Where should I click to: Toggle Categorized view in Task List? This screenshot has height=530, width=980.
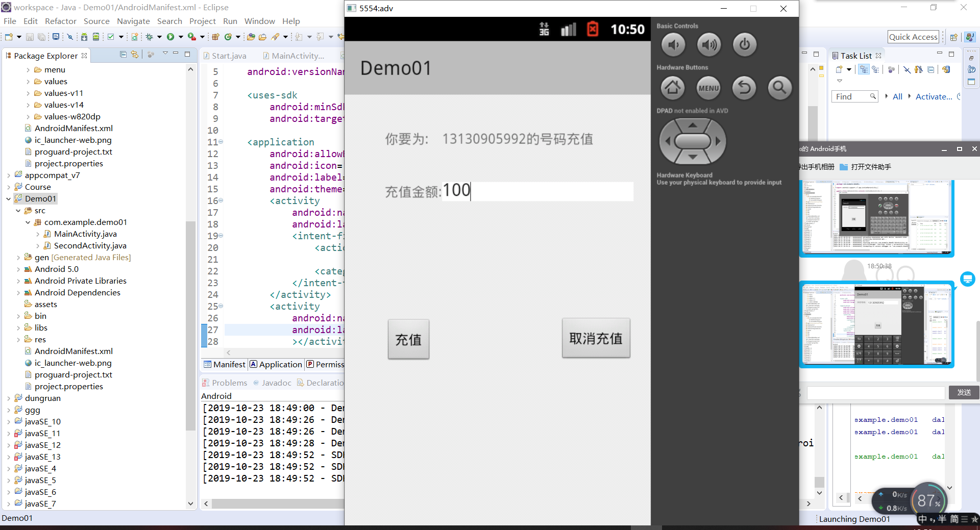point(864,70)
